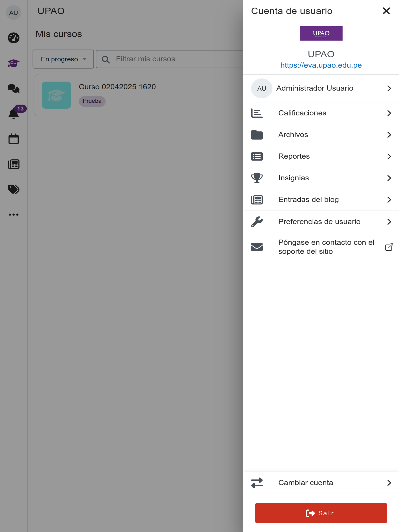Image resolution: width=399 pixels, height=532 pixels.
Task: Click the support envelope icon
Action: pyautogui.click(x=257, y=247)
